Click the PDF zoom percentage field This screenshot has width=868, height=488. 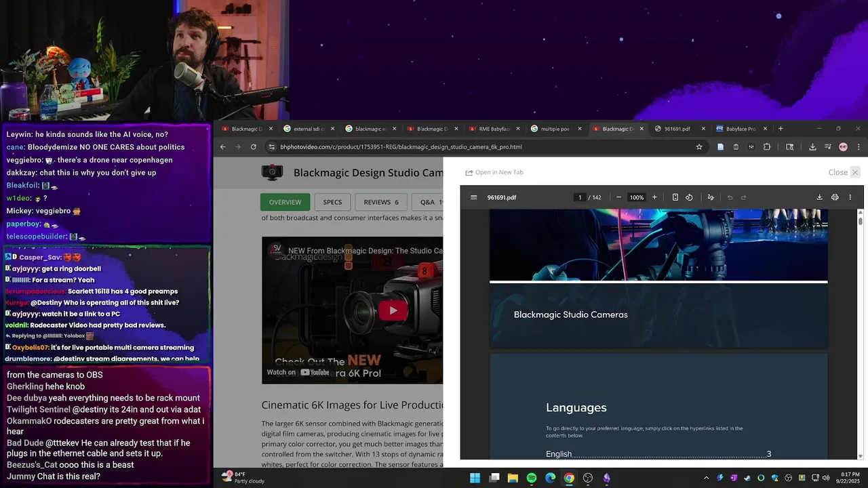point(636,197)
